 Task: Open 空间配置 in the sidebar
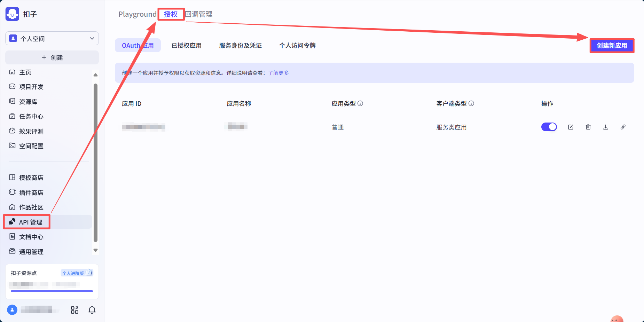pyautogui.click(x=30, y=146)
